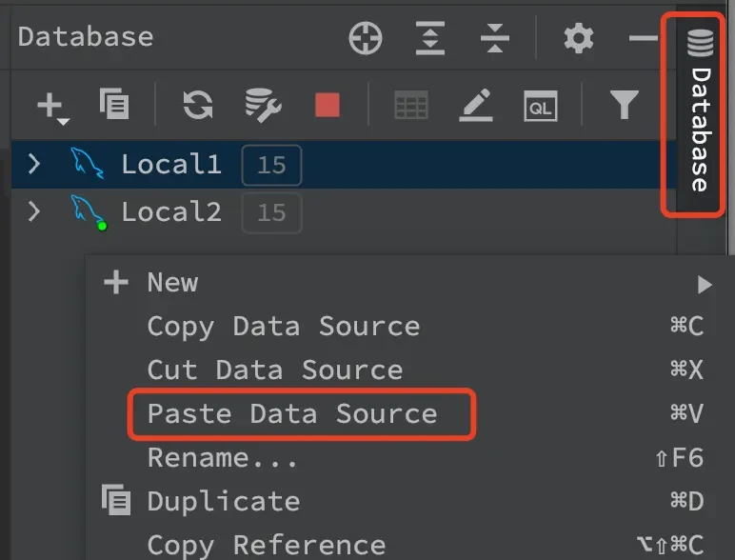The width and height of the screenshot is (735, 560).
Task: Click the filter funnel icon
Action: pos(624,105)
